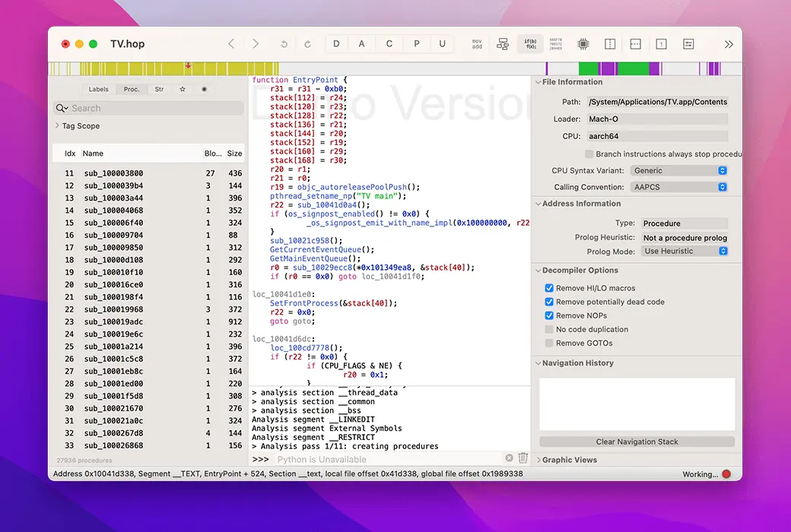
Task: Toggle the inspector sliders icon
Action: [688, 44]
